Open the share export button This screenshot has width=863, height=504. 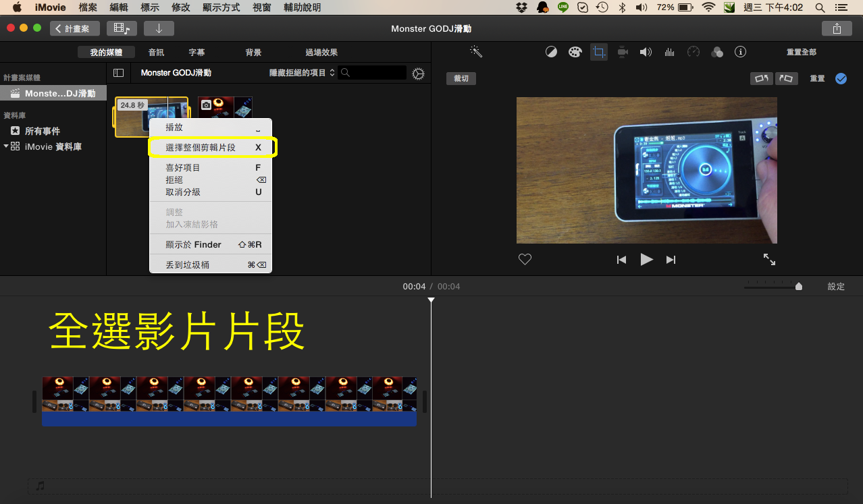[837, 28]
